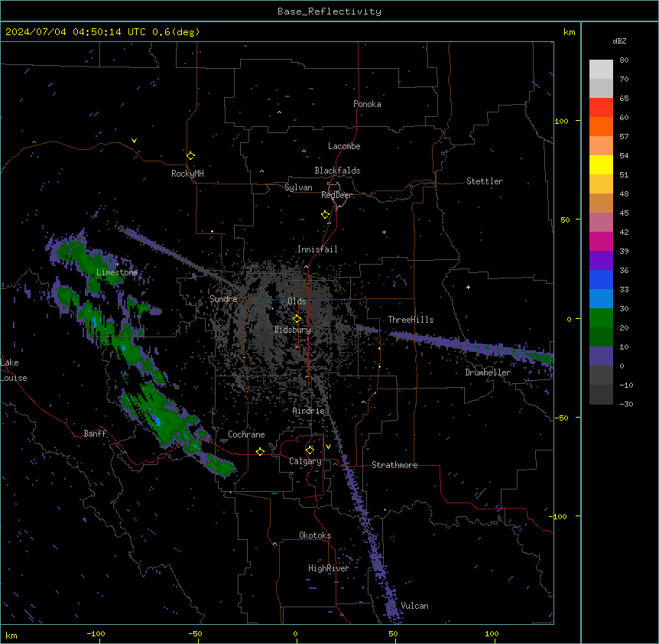Screen dimensions: 659x644
Task: Click the yellow marker south of Cochrane
Action: coord(260,452)
